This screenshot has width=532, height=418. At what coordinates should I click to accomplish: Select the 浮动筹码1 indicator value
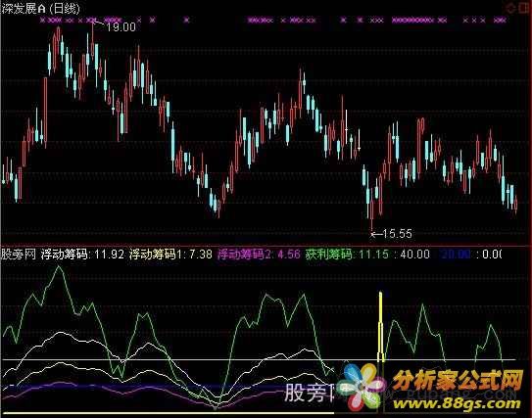[x=200, y=255]
